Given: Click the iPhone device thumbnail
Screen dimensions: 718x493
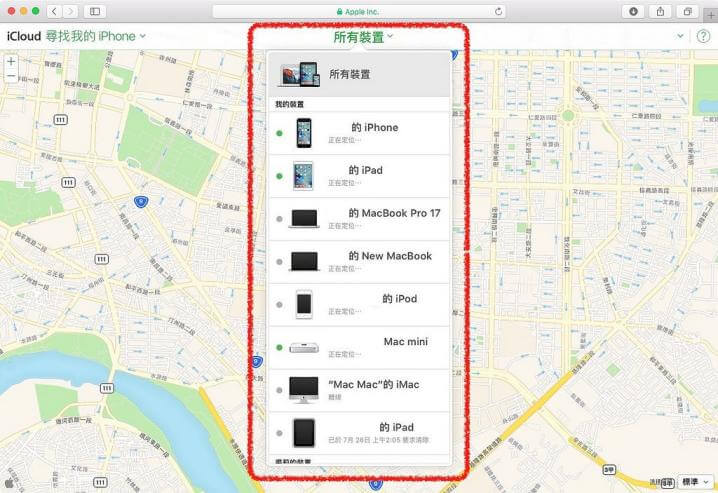Looking at the screenshot, I should (x=304, y=133).
